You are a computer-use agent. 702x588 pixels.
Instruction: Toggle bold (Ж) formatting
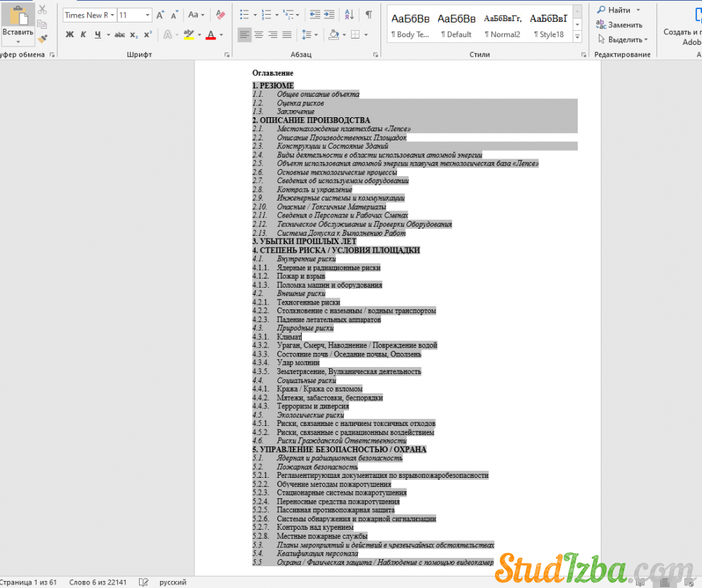pos(69,34)
